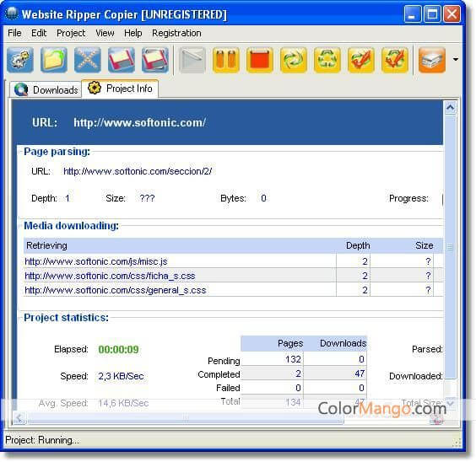The image size is (476, 462).
Task: Click the Project: Running status bar text
Action: (x=42, y=440)
